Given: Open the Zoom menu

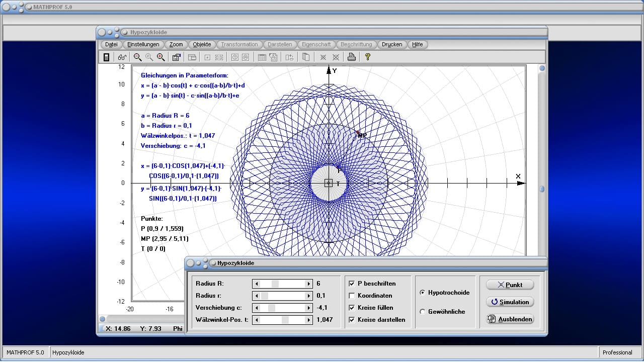Looking at the screenshot, I should (x=176, y=44).
